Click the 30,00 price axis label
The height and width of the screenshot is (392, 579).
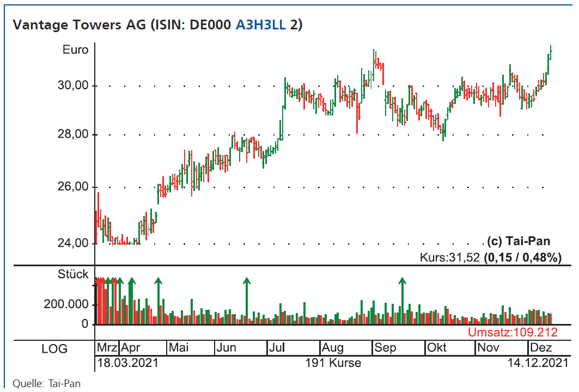tap(73, 85)
